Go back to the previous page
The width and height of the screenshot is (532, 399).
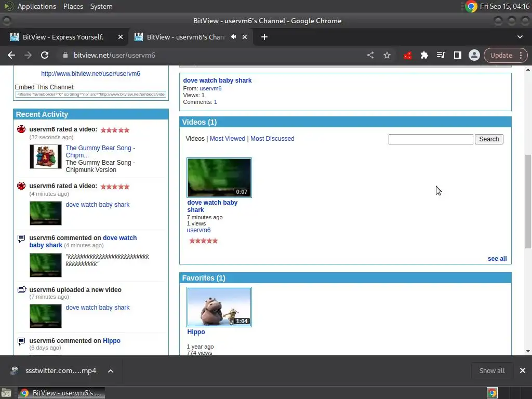tap(11, 55)
